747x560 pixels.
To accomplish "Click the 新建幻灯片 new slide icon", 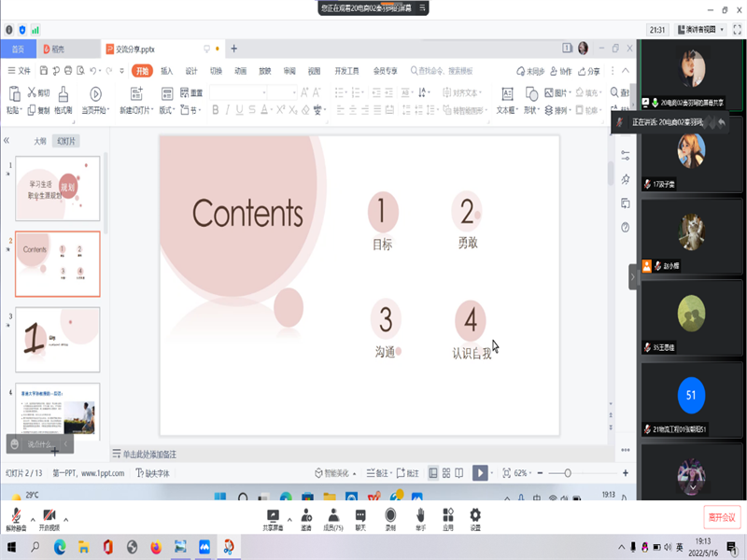I will click(x=136, y=93).
